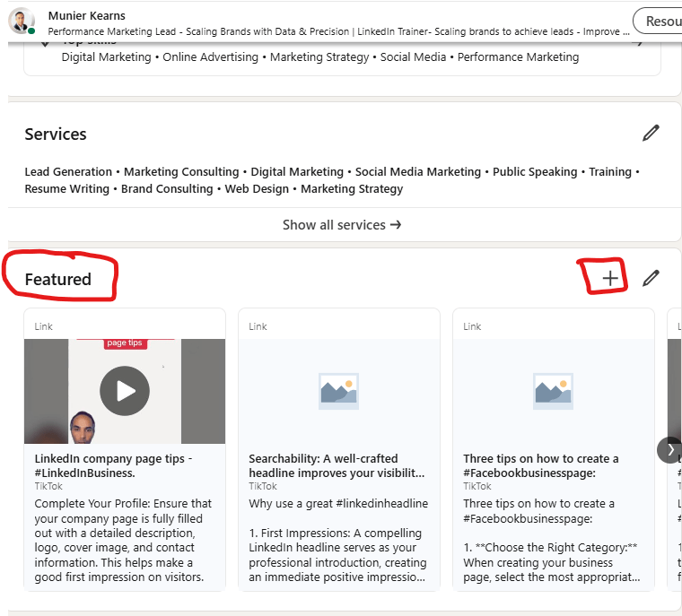Advance Featured carousel with the next arrow
The width and height of the screenshot is (682, 616).
(x=669, y=449)
